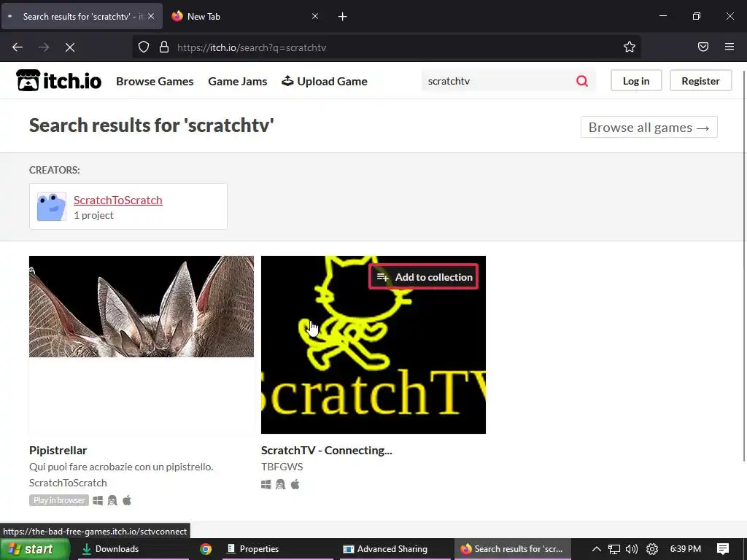The width and height of the screenshot is (747, 560).
Task: Open the settings gear in the tray
Action: pyautogui.click(x=651, y=549)
